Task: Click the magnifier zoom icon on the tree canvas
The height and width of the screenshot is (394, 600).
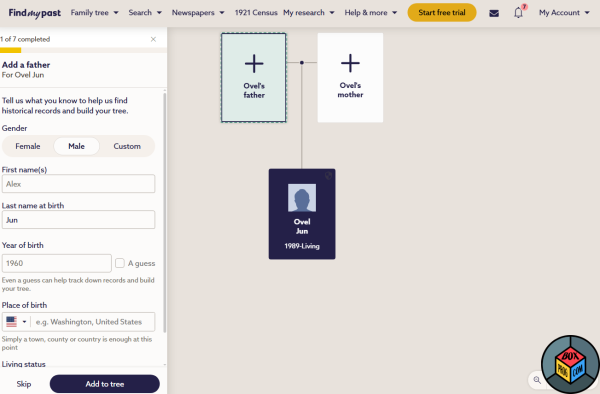Action: tap(537, 380)
